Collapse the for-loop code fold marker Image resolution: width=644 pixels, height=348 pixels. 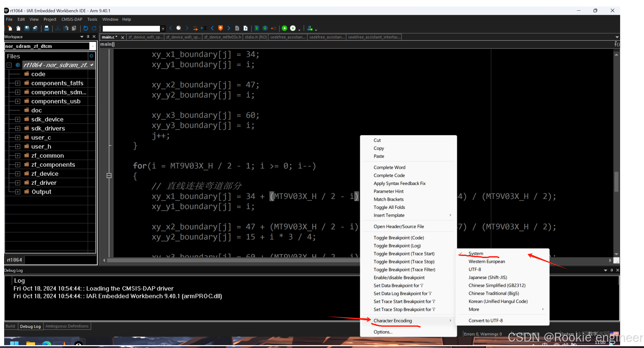(x=109, y=176)
